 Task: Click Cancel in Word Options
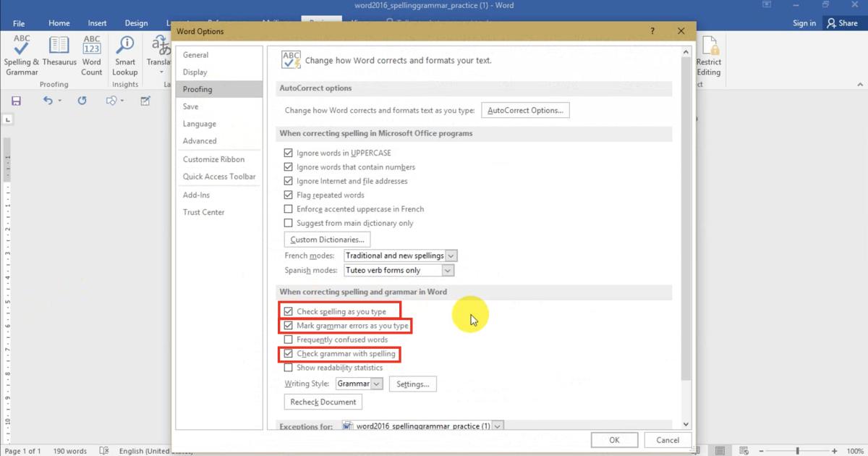(x=668, y=439)
